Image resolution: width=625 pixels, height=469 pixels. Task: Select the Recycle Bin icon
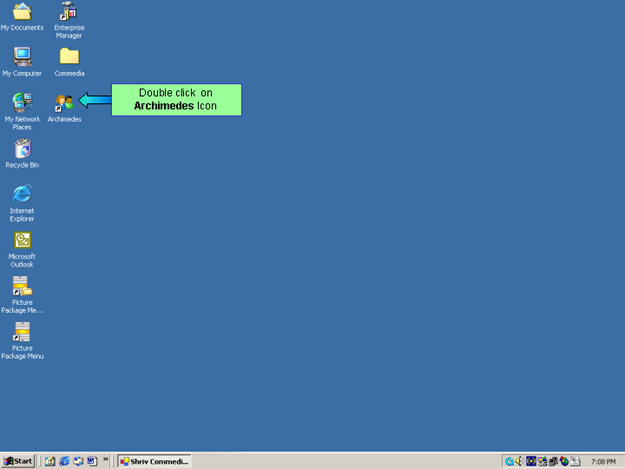click(21, 149)
